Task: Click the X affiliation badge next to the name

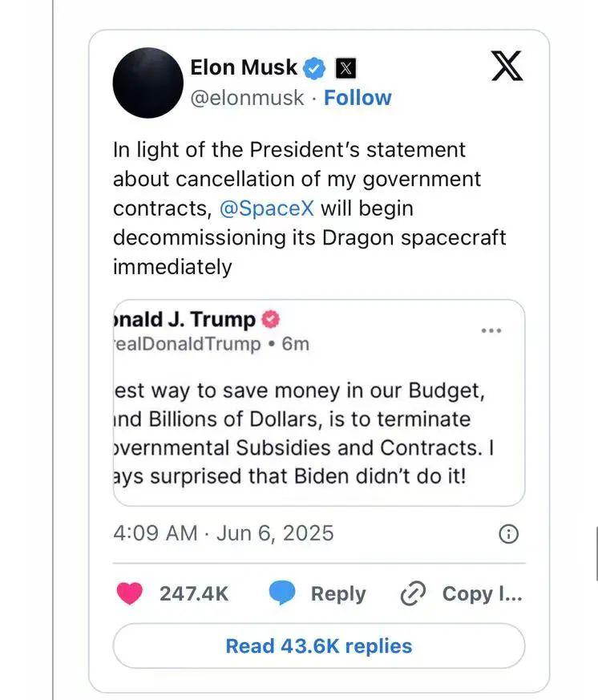Action: (345, 68)
